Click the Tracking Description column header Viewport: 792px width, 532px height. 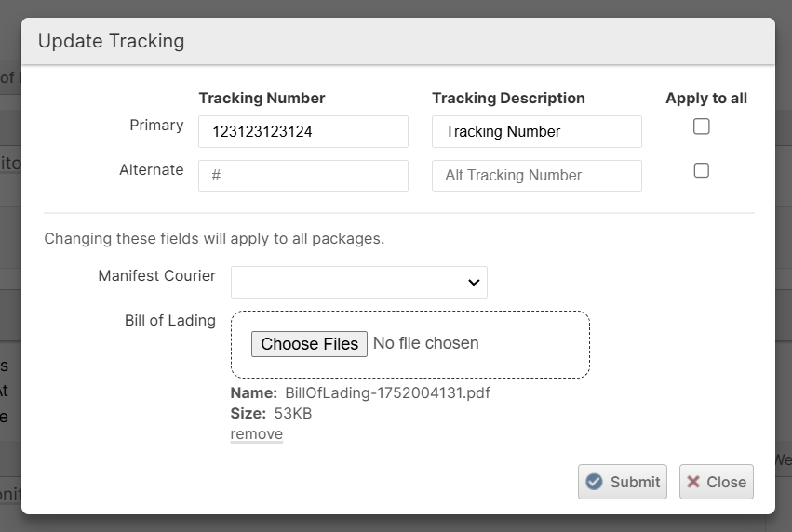(x=508, y=98)
